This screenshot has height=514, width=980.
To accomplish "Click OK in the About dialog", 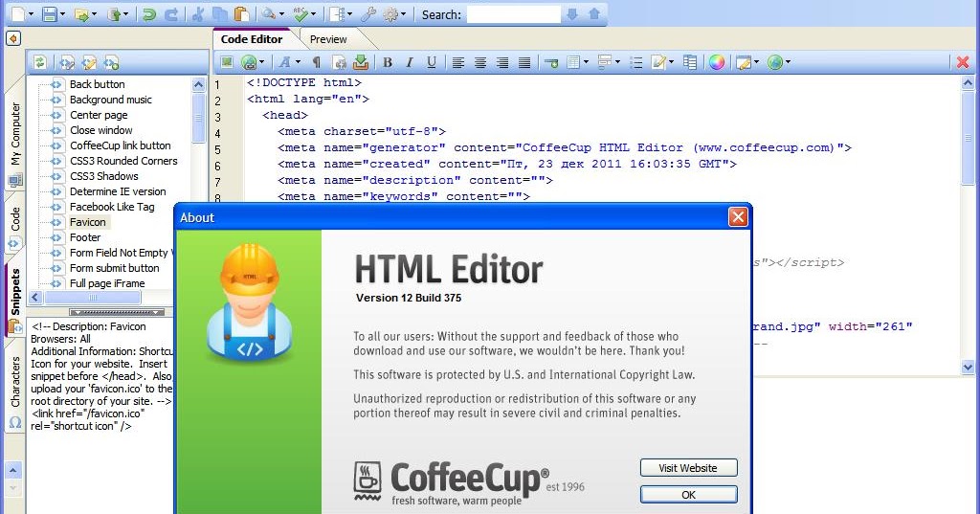I will pyautogui.click(x=688, y=495).
